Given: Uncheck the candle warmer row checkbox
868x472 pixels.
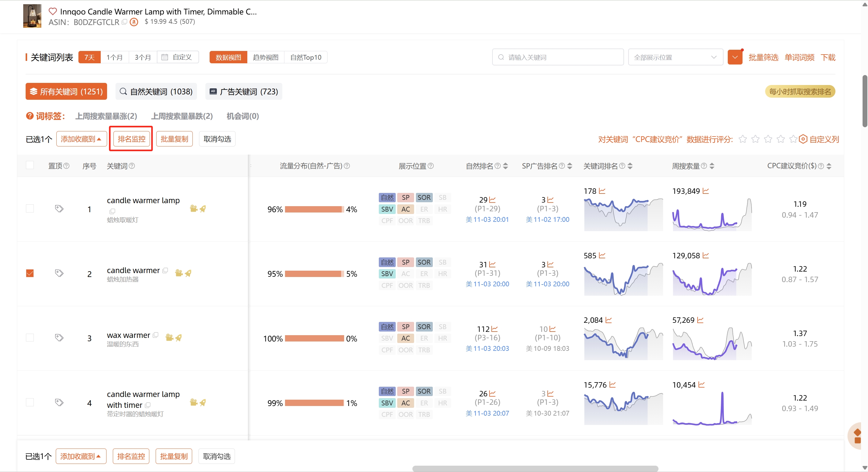Looking at the screenshot, I should coord(30,273).
